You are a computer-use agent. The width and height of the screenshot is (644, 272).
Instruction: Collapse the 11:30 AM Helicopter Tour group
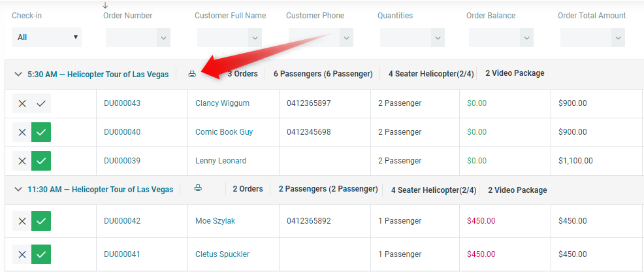(x=18, y=190)
